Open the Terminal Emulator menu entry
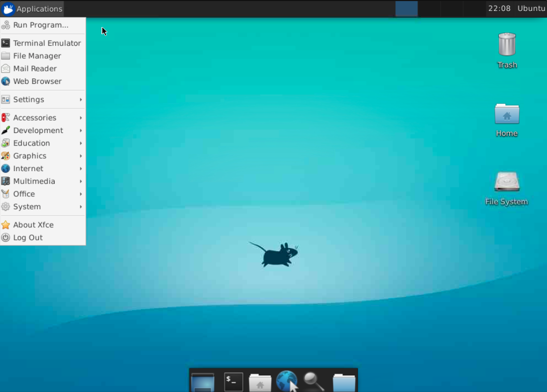The image size is (547, 392). pos(43,43)
